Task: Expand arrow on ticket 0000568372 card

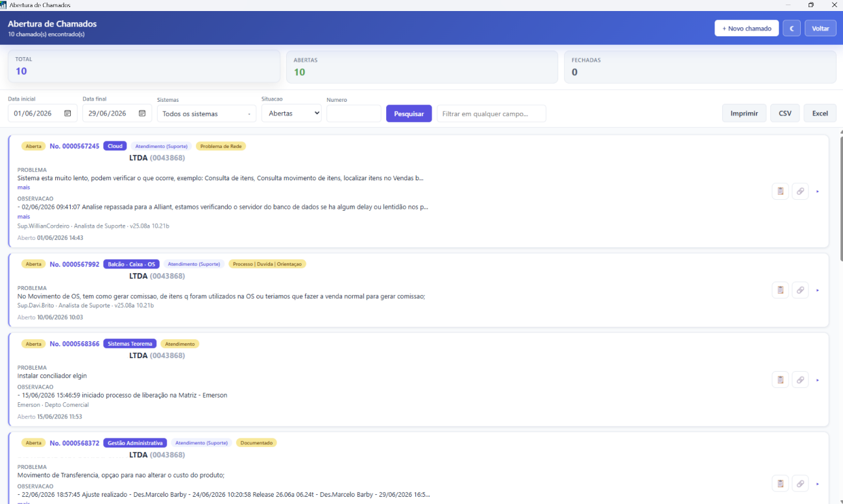Action: [818, 483]
